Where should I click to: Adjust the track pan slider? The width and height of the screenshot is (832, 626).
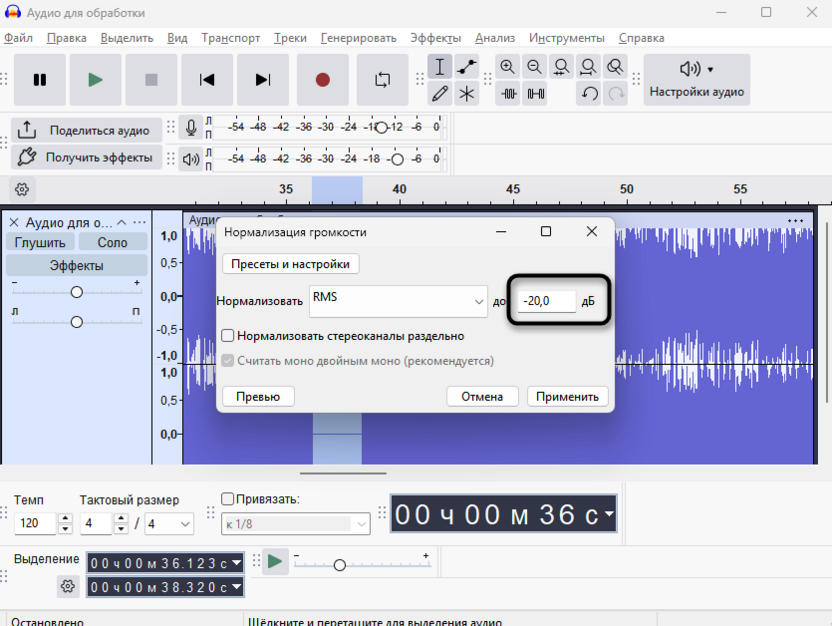coord(76,322)
